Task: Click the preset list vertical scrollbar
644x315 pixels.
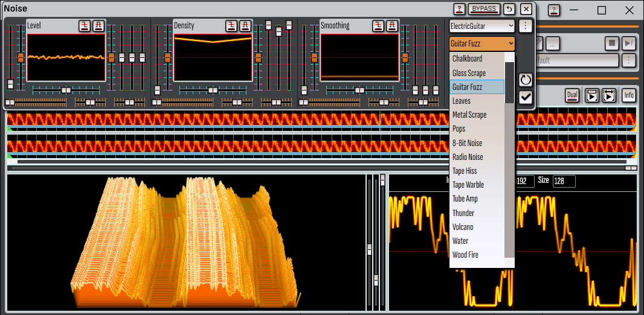Action: coord(509,160)
